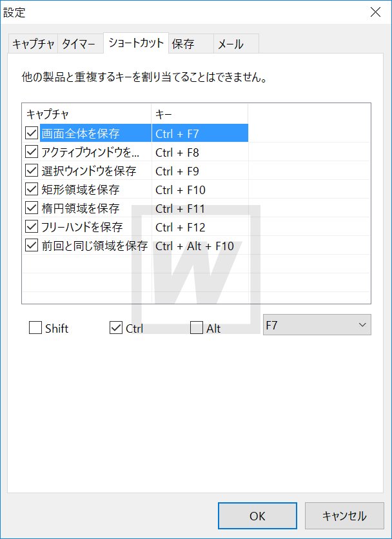Click the Ctrl + F8 key cell

click(200, 152)
